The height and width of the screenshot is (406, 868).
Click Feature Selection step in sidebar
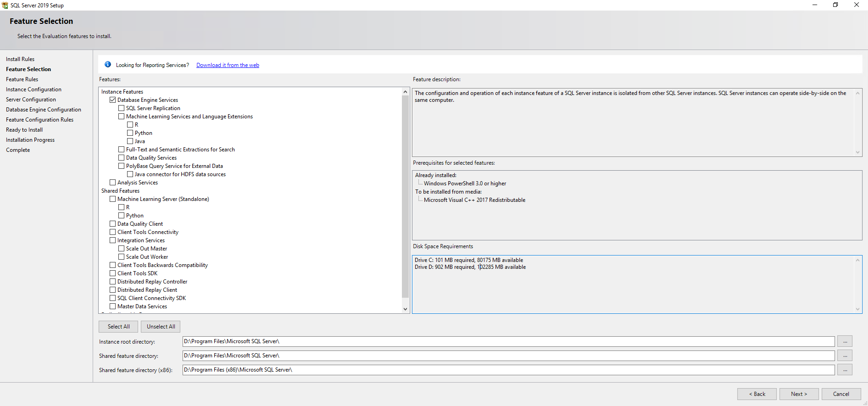pos(28,69)
